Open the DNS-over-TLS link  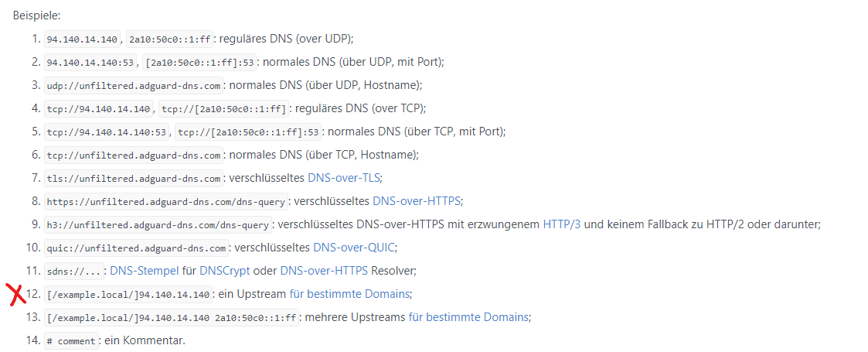[x=345, y=178]
